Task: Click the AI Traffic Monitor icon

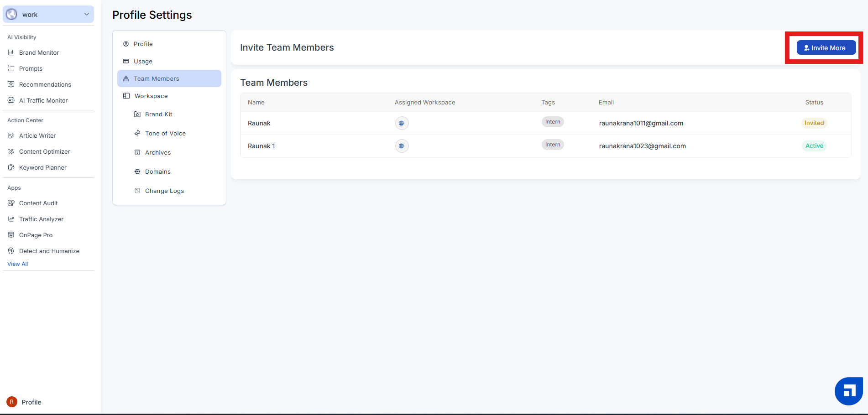Action: pyautogui.click(x=11, y=100)
